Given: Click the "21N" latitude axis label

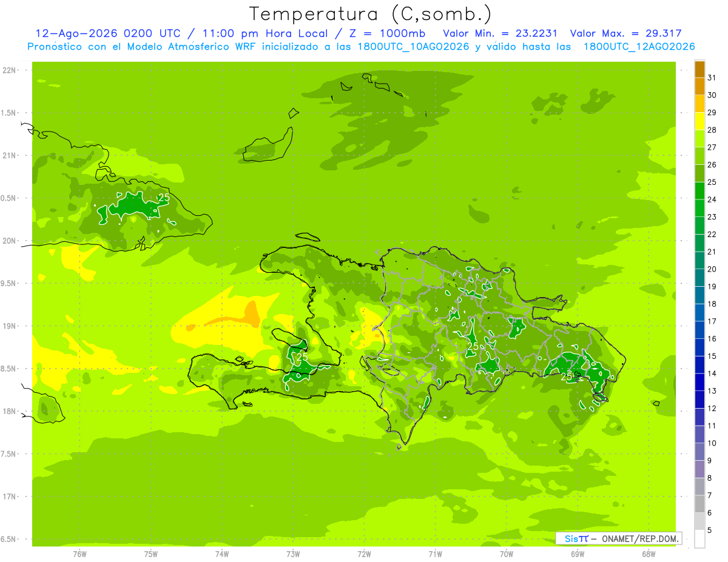Looking at the screenshot, I should click(10, 155).
